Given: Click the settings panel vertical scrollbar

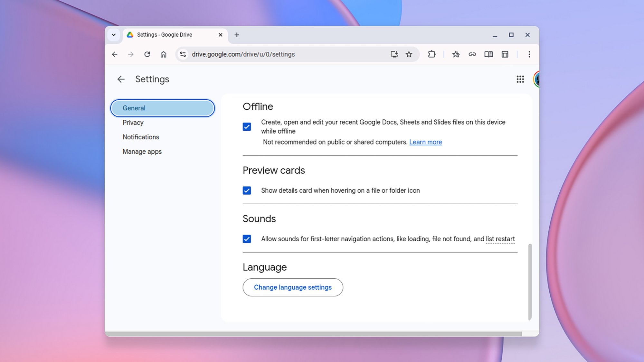Looking at the screenshot, I should point(530,282).
